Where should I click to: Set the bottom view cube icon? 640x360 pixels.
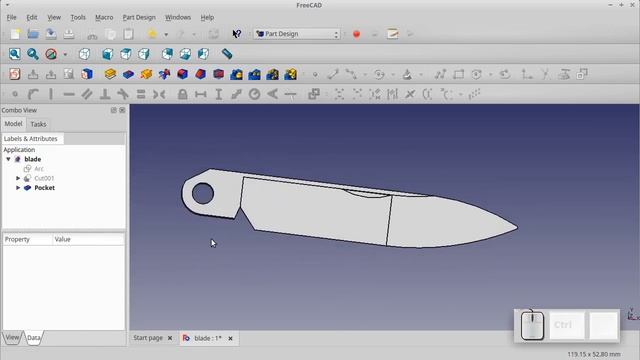(185, 54)
